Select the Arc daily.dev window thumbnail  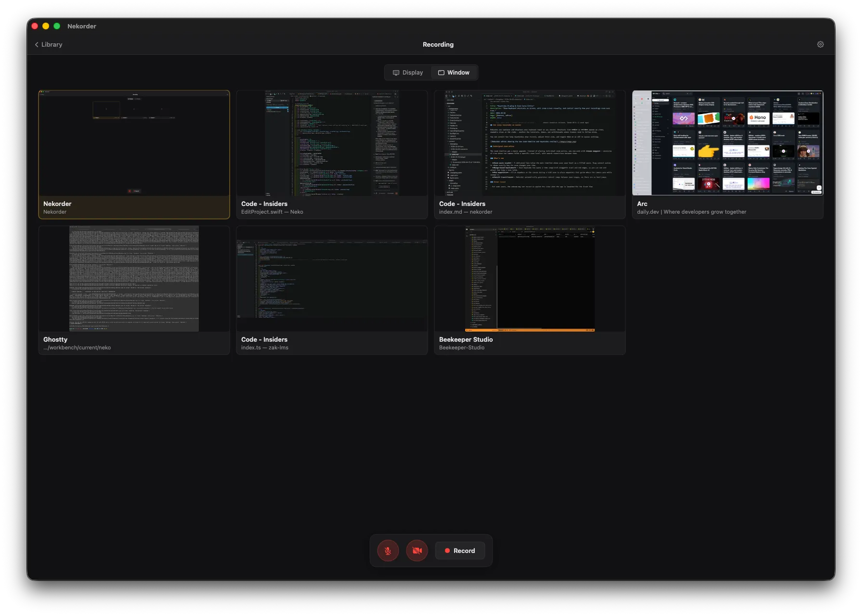coord(728,142)
